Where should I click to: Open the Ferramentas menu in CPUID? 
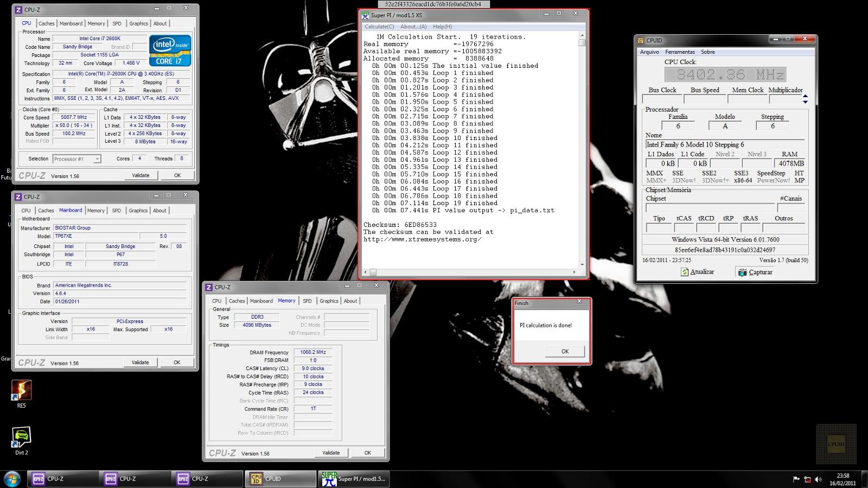pos(680,52)
